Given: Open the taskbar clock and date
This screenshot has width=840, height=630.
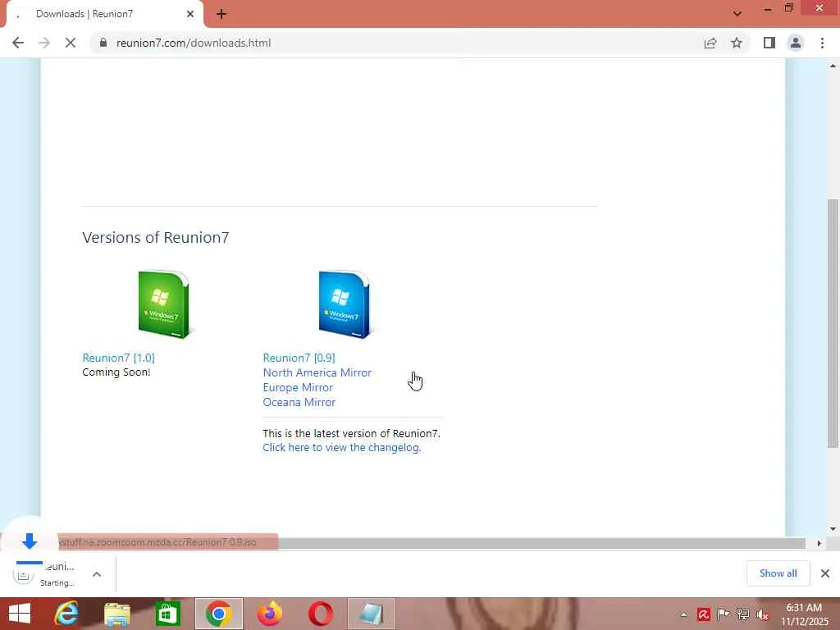Looking at the screenshot, I should [x=804, y=614].
